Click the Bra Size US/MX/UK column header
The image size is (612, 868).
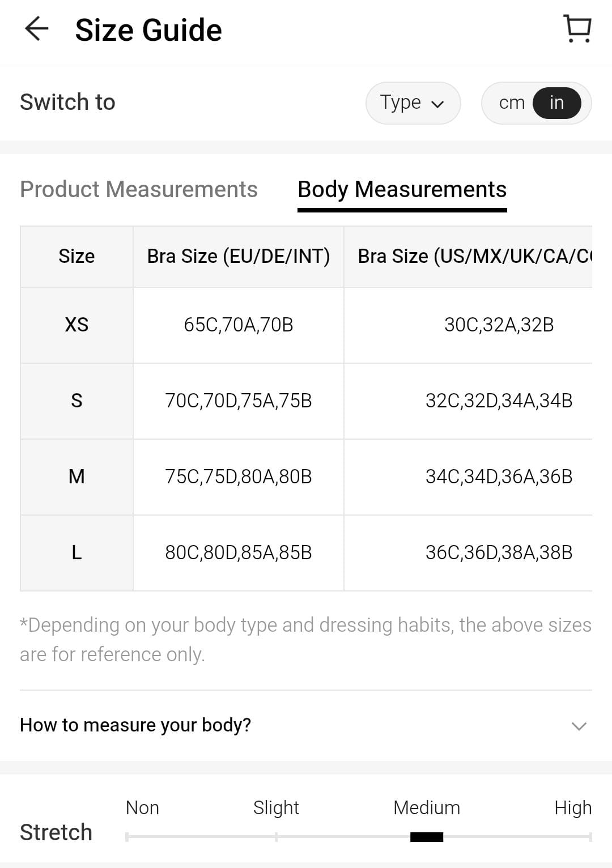[x=474, y=256]
